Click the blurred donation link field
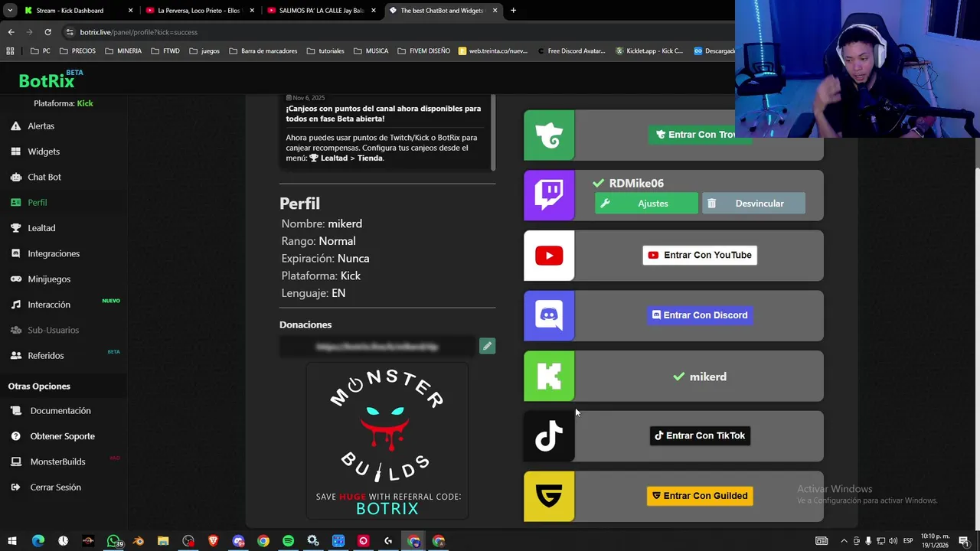Viewport: 980px width, 551px height. coord(377,346)
